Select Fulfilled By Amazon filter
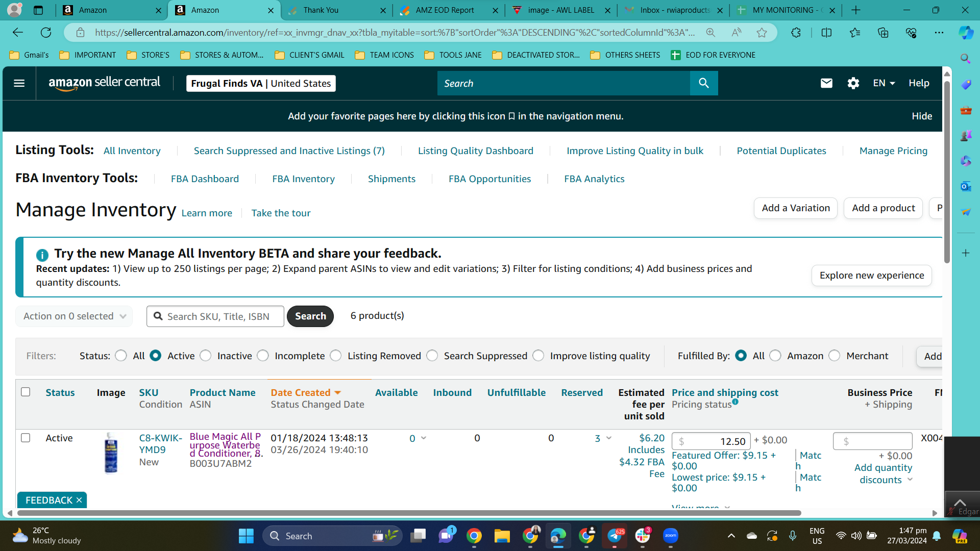 775,356
